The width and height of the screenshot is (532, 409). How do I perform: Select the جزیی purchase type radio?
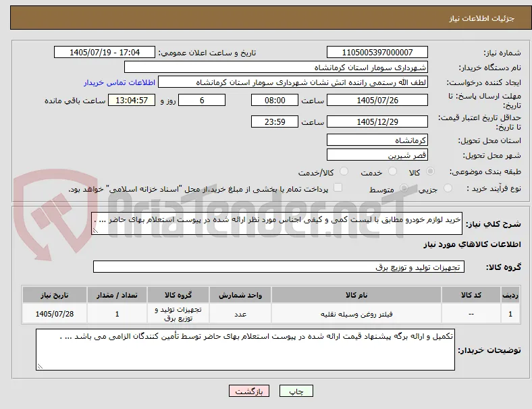(x=448, y=188)
